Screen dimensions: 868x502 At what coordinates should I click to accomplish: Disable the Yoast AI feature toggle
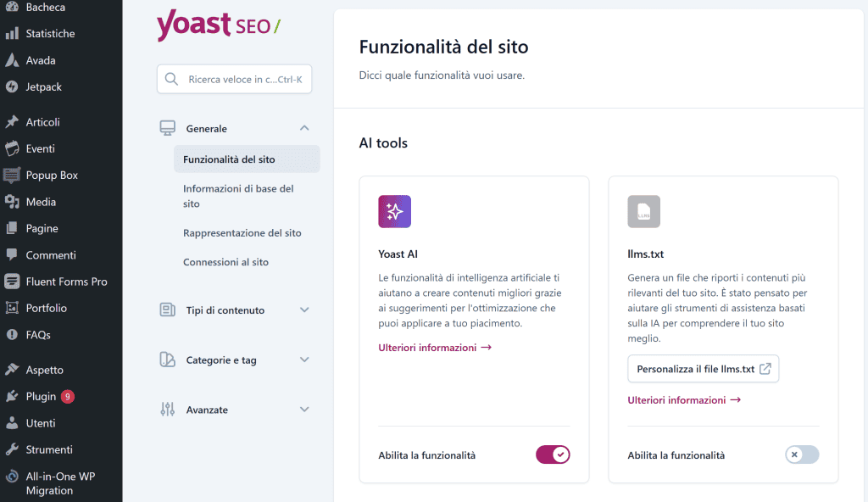[553, 455]
